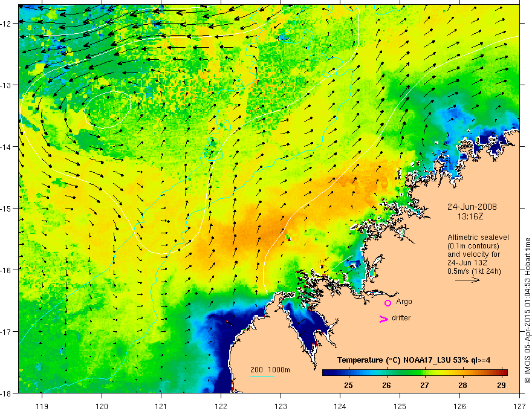Screen dimensions: 532x411
Task: Click the temperature color bar at 25
Action: pyautogui.click(x=348, y=372)
